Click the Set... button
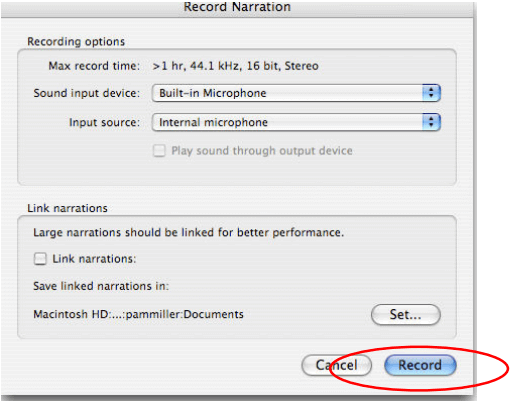 tap(406, 314)
